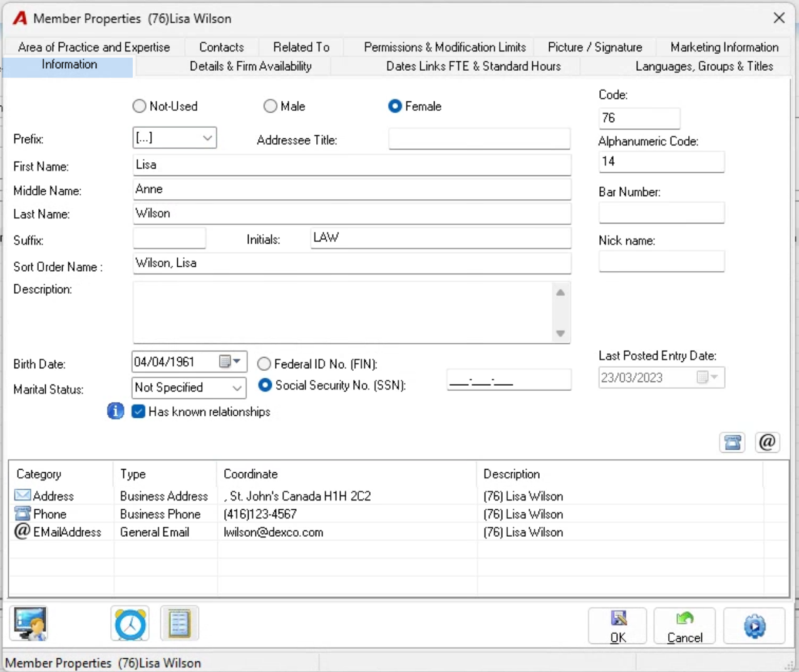Open the Last Posted Entry Date picker
This screenshot has width=799, height=672.
click(x=708, y=378)
